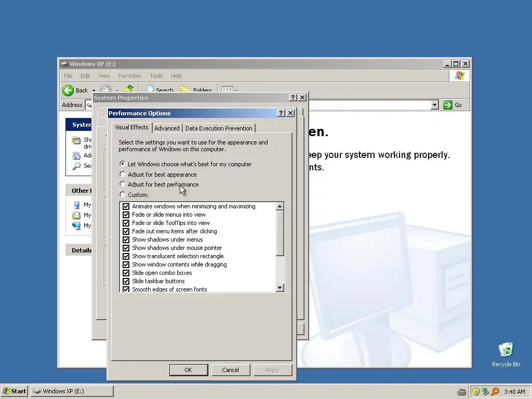Open the File menu in Explorer
The image size is (532, 399).
pos(68,76)
